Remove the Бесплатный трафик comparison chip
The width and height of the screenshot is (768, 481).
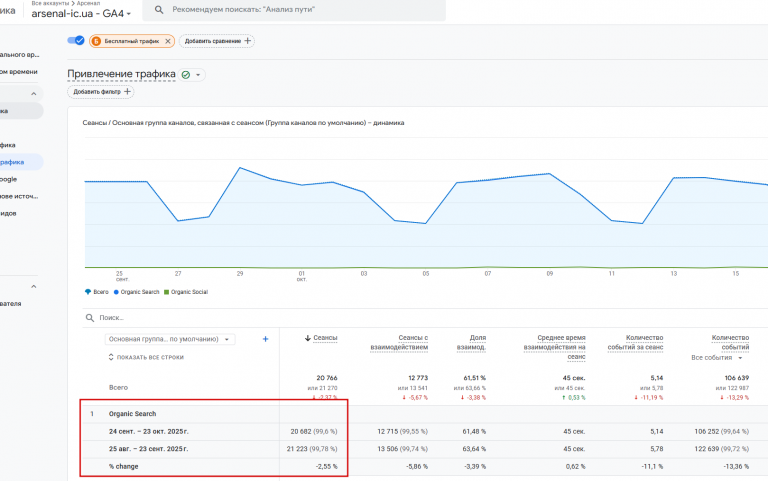click(168, 41)
